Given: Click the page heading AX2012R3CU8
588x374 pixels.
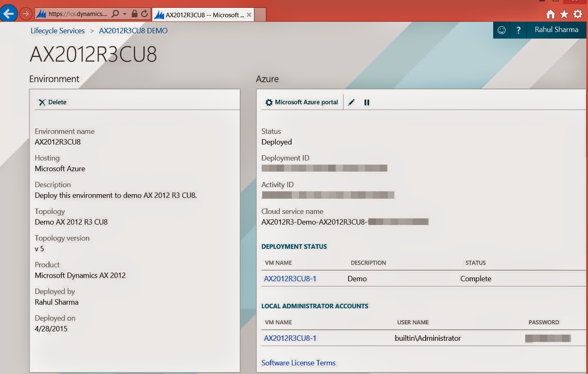Looking at the screenshot, I should pos(93,54).
